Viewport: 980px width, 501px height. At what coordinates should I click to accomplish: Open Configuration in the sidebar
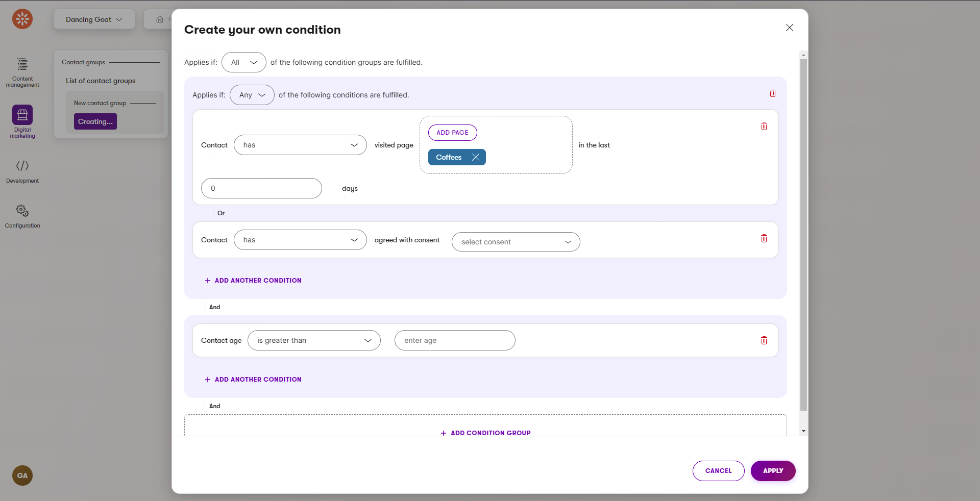tap(22, 216)
